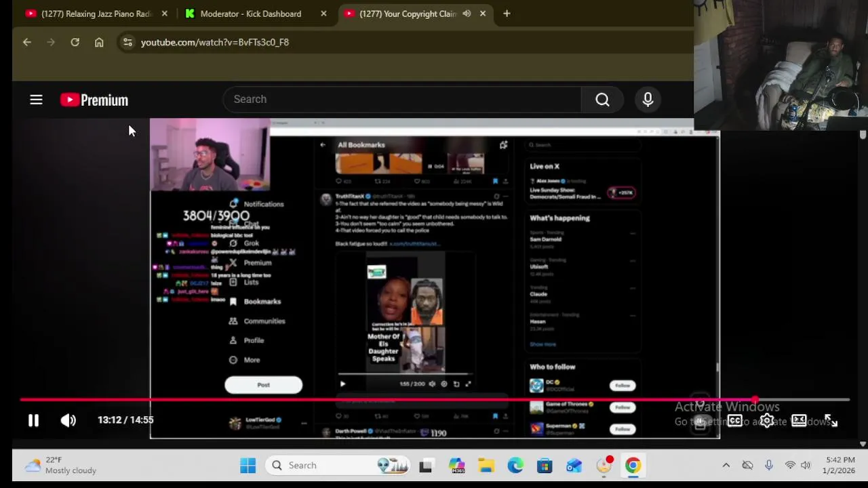
Task: Click the Chrome icon on the taskbar
Action: pos(633,466)
